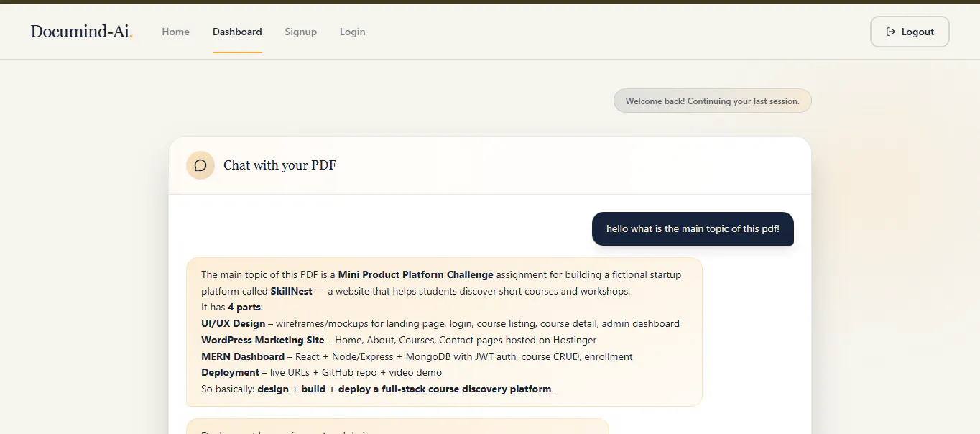Select the Dashboard tab

(237, 32)
